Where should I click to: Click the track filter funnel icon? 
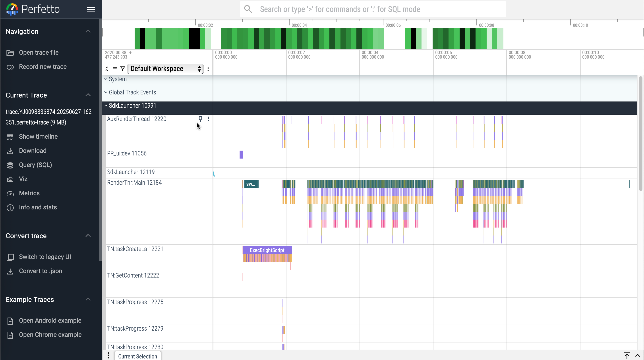(122, 69)
